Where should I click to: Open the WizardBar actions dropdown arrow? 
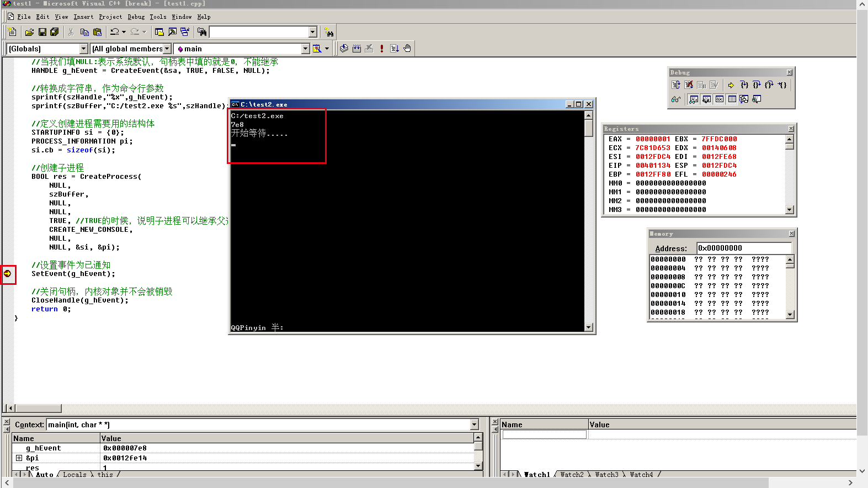[x=327, y=49]
